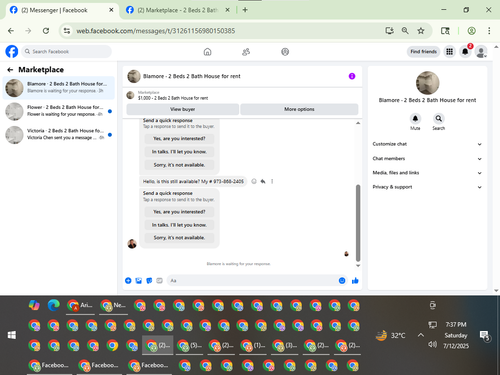Send upper quick reply 'Sorry, it's not available.'
This screenshot has height=375, width=500.
pos(179,165)
